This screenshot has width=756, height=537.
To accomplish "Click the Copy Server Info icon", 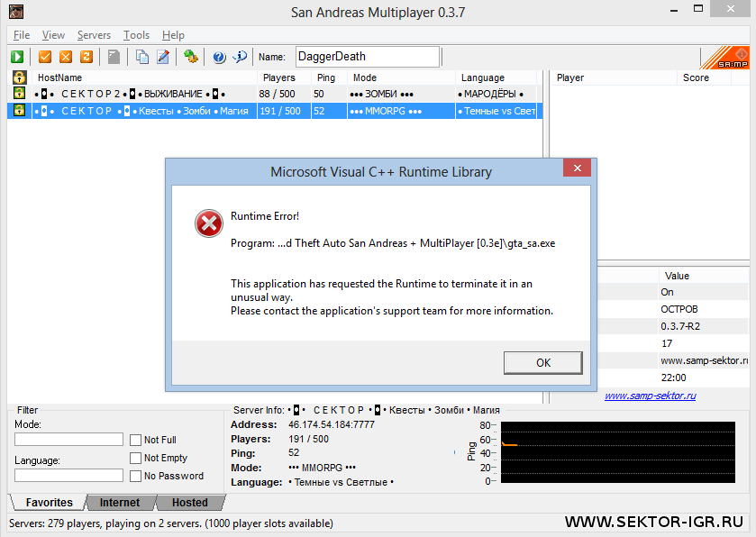I will 142,57.
